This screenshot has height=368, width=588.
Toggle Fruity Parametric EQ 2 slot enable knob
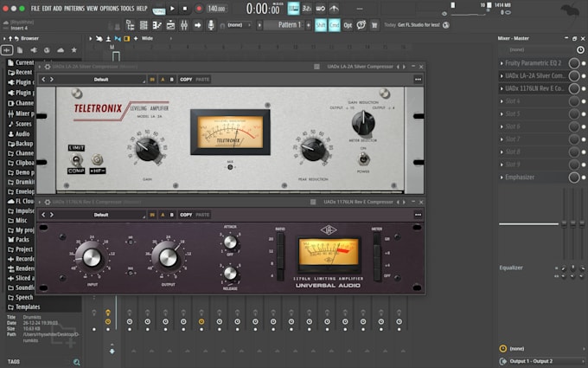574,63
